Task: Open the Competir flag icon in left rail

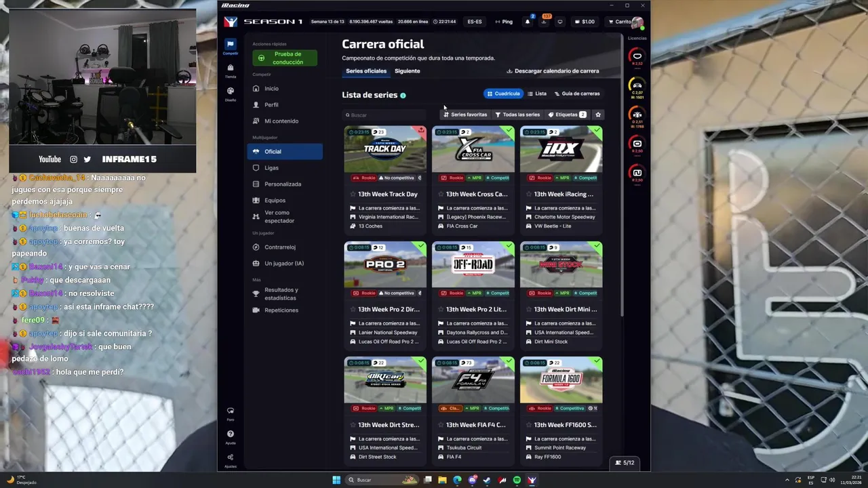Action: tap(231, 45)
